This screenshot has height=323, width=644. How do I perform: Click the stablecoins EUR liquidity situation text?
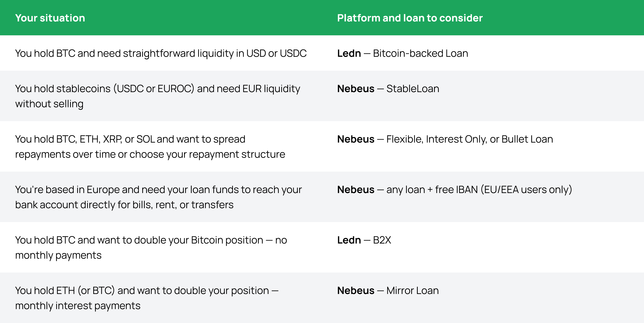point(157,96)
